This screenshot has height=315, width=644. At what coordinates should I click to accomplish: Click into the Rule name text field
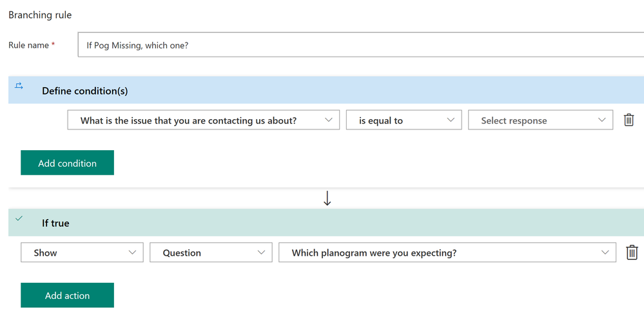[361, 46]
